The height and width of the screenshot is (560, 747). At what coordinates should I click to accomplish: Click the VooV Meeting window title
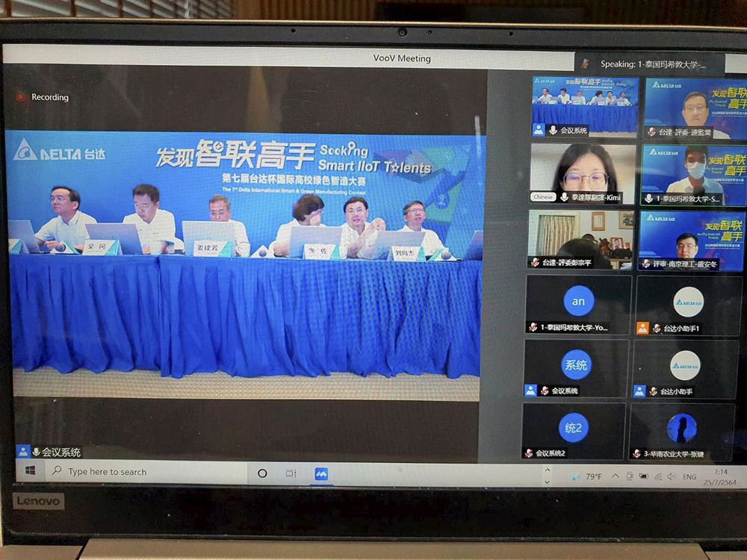coord(402,58)
